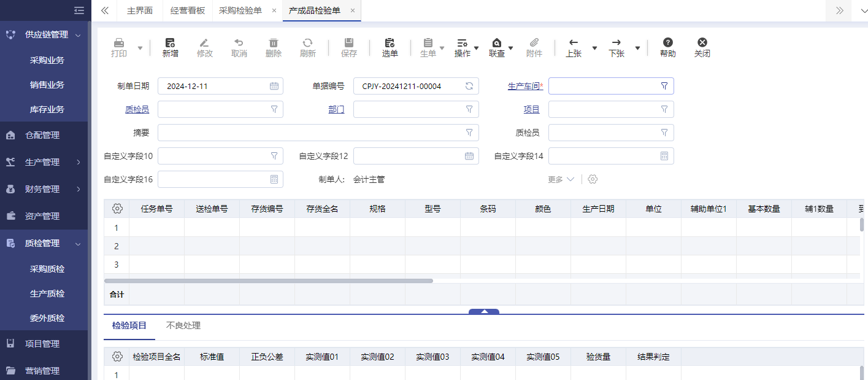868x380 pixels.
Task: Open calendar picker for 制单日期
Action: coord(274,86)
